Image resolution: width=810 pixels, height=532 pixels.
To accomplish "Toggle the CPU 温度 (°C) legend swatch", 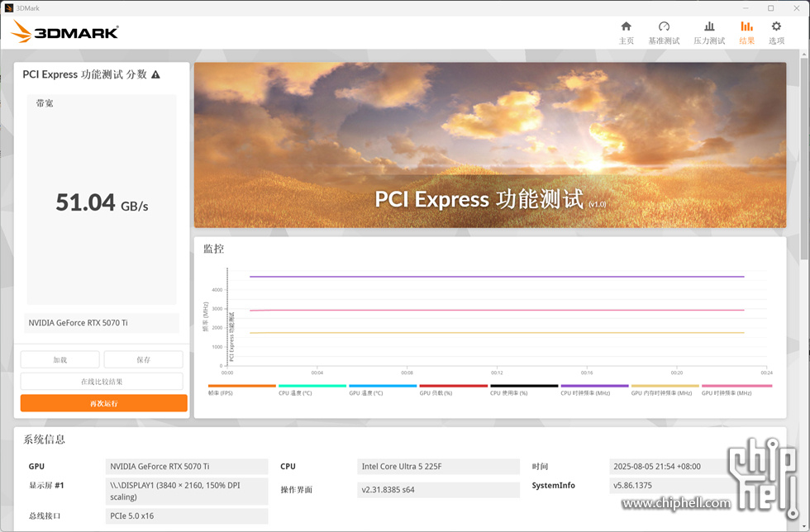I will pyautogui.click(x=312, y=386).
